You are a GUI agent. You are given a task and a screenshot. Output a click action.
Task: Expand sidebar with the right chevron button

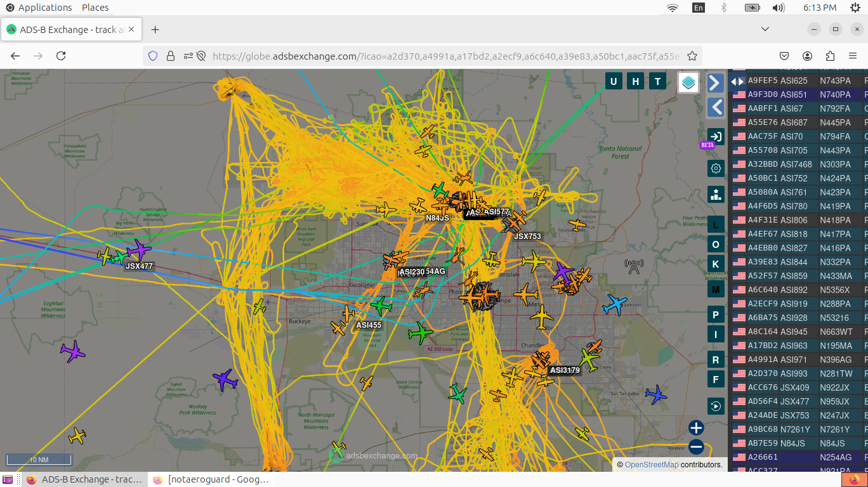[716, 83]
